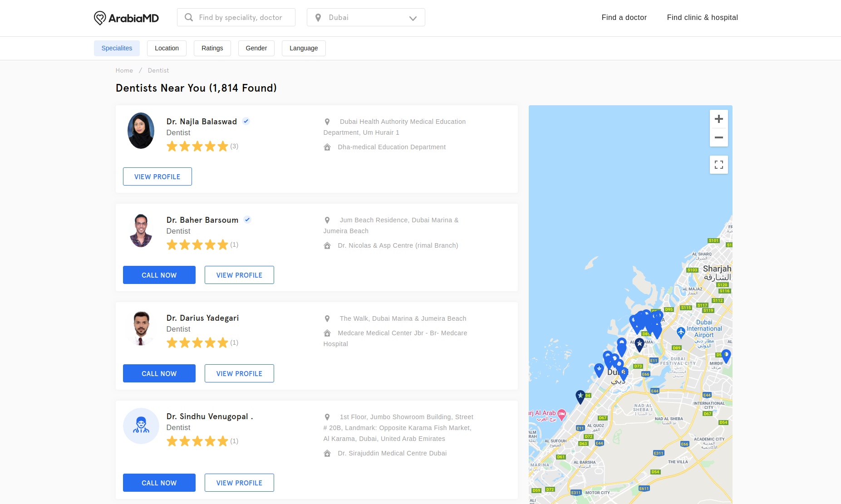Click Dr. Najla Balaswad's verified badge
The width and height of the screenshot is (841, 504).
click(x=246, y=121)
